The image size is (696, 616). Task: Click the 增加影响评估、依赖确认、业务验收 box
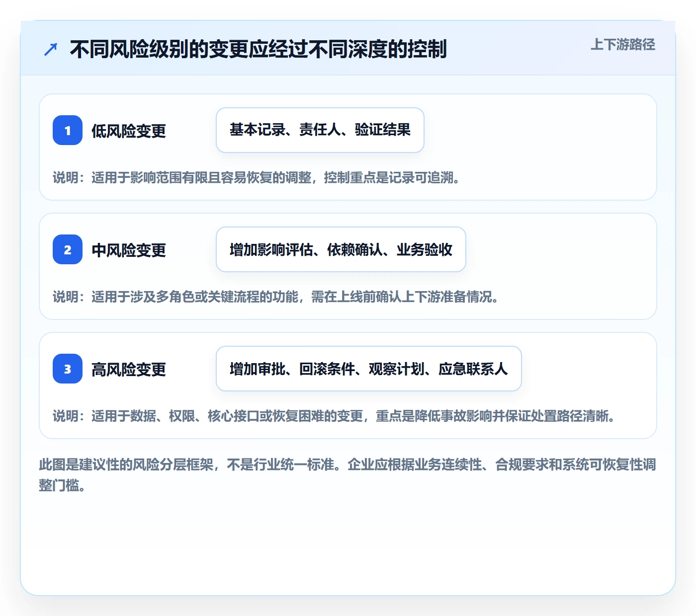pyautogui.click(x=341, y=249)
